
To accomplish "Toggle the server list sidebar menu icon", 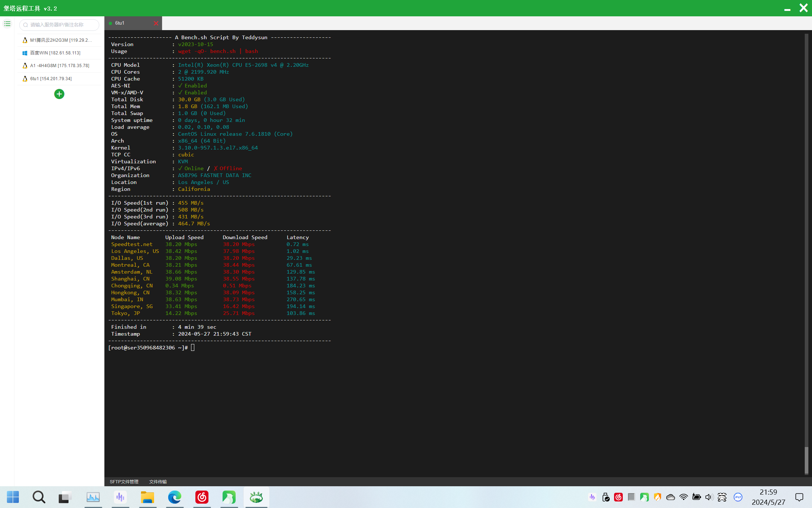I will [7, 24].
